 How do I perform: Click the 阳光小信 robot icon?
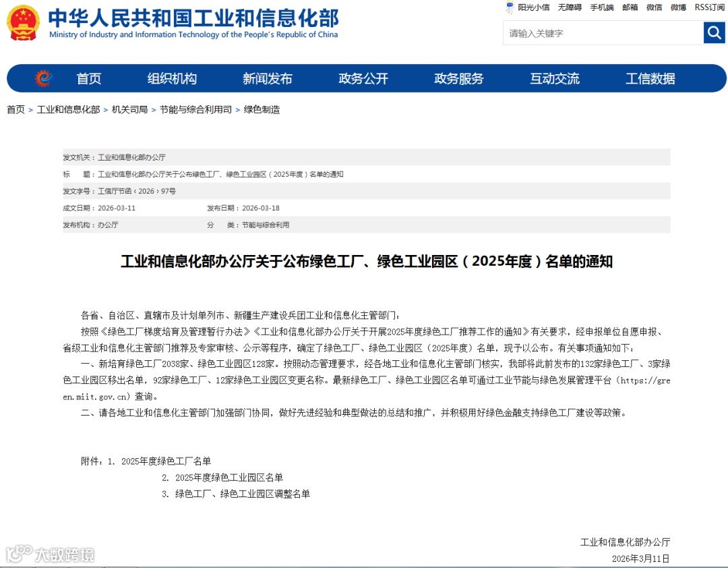point(510,7)
